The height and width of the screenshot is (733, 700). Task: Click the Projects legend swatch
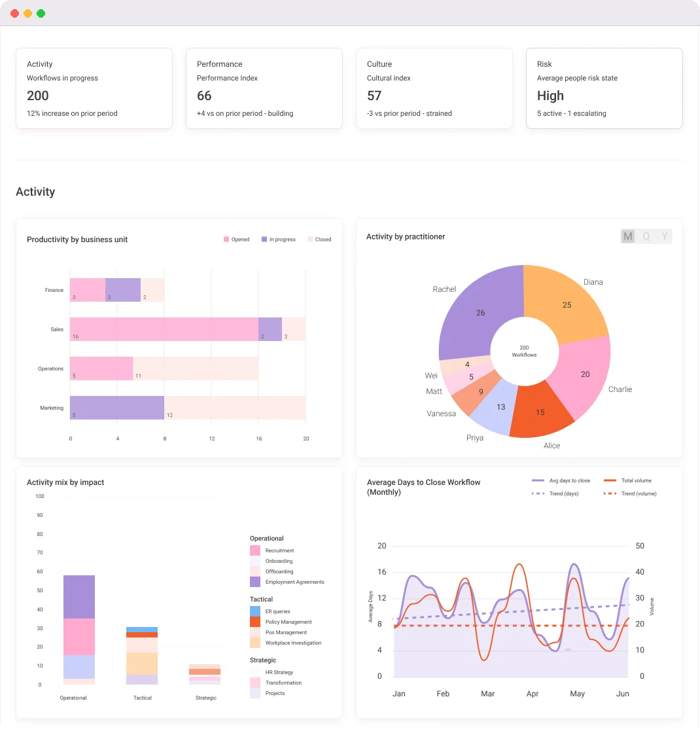pos(255,693)
